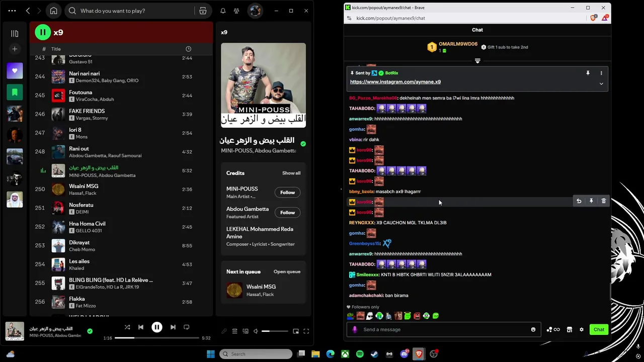Reply to the hovered chat message

pos(579,201)
